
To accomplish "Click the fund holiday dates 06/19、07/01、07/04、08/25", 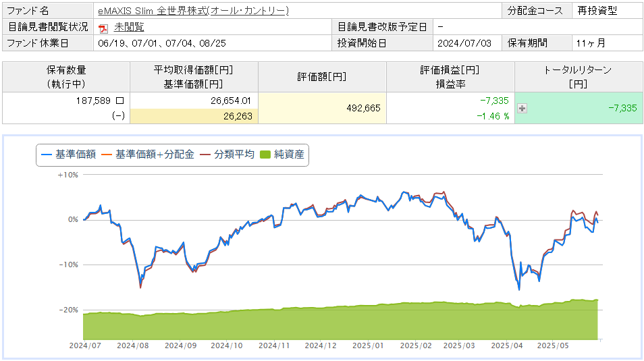I will point(162,43).
